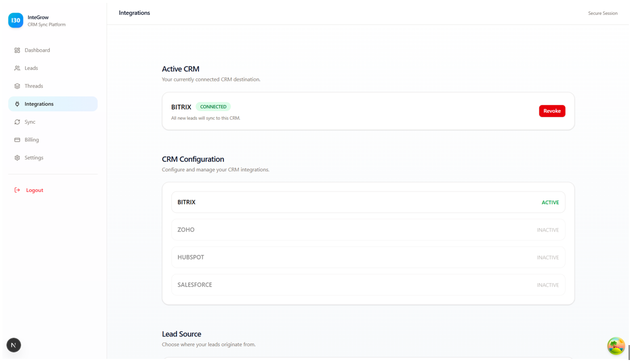Click the palm tree avatar icon
This screenshot has width=630, height=364.
pyautogui.click(x=616, y=346)
